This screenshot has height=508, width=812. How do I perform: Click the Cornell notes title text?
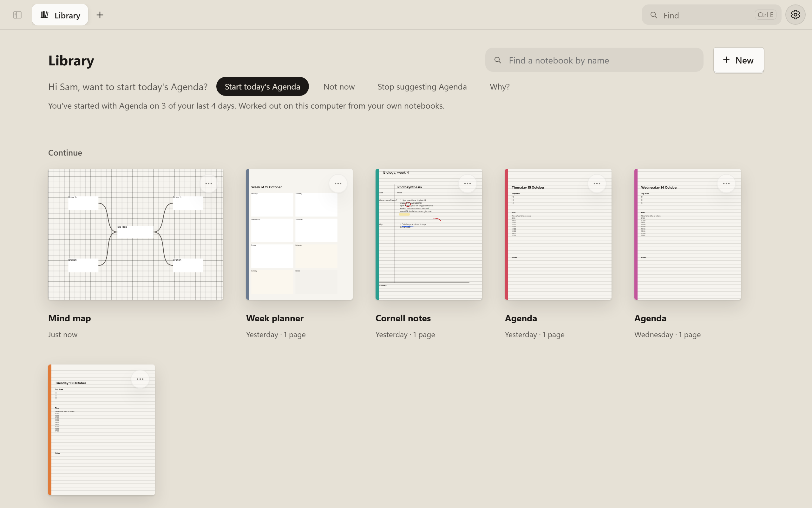[x=403, y=318]
